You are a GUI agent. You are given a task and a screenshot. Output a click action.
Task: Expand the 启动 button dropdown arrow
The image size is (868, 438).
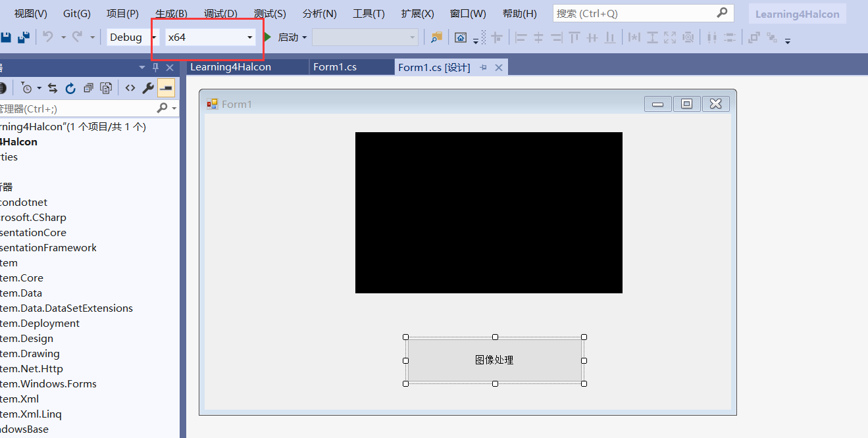[x=305, y=37]
